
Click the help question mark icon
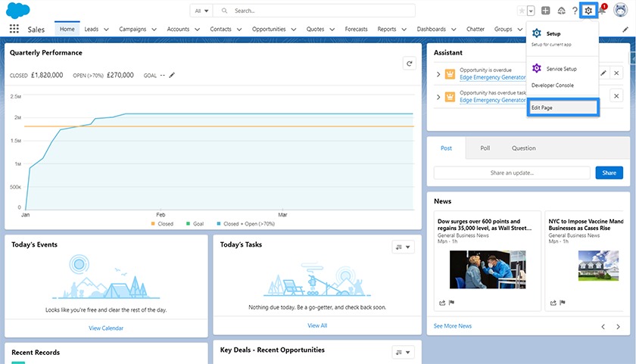(x=575, y=11)
